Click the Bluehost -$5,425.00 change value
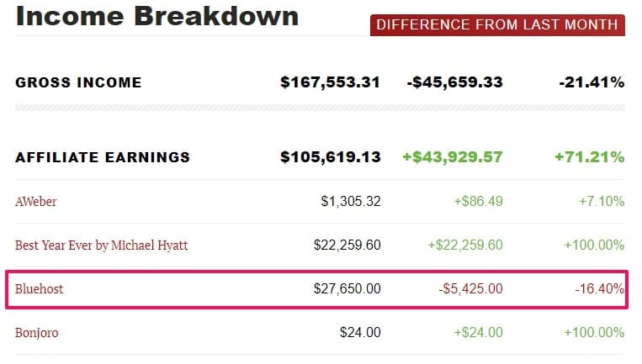642x364 pixels. pyautogui.click(x=470, y=288)
